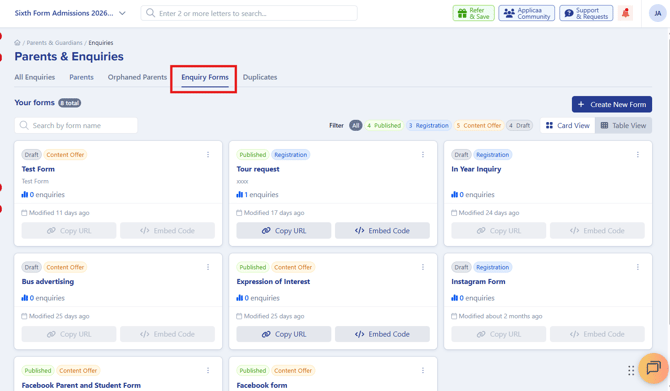
Task: Open options menu for In Year Inquiry card
Action: 638,155
